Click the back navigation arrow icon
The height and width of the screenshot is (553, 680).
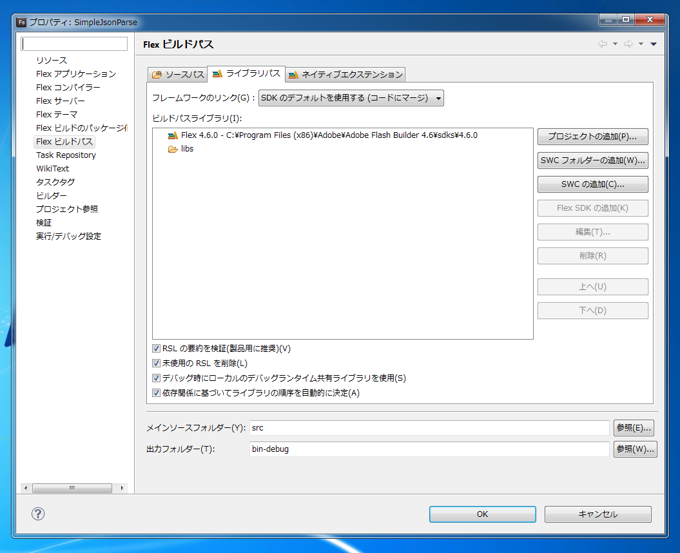[602, 44]
